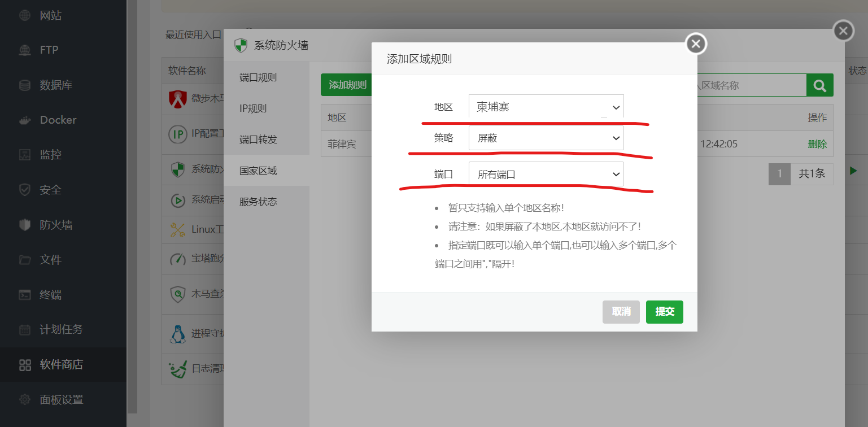Screen dimensions: 868x427
Task: Click the 软件商店 grid icon
Action: click(x=25, y=365)
